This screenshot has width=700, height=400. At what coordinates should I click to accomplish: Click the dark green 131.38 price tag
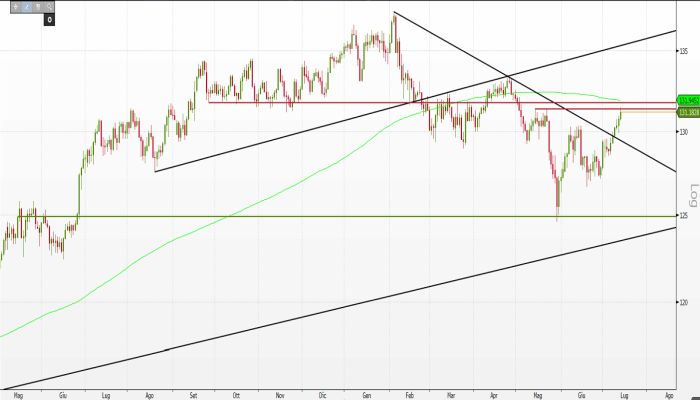(x=687, y=111)
